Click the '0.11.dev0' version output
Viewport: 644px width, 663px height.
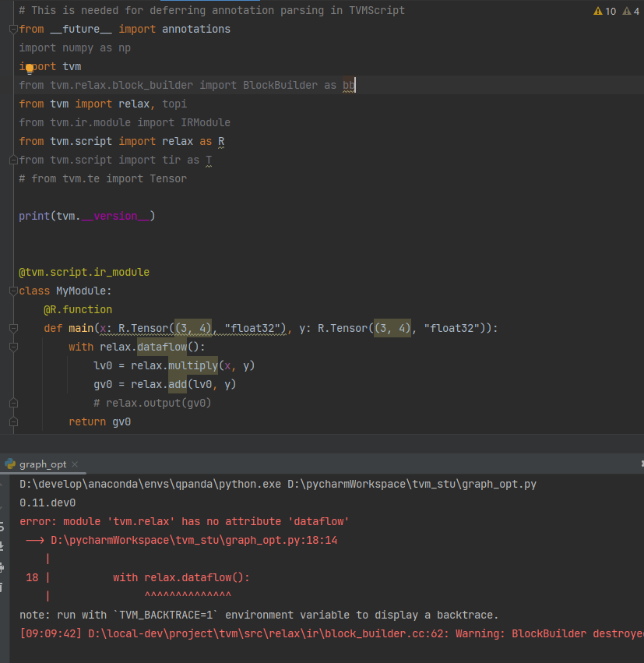point(48,503)
